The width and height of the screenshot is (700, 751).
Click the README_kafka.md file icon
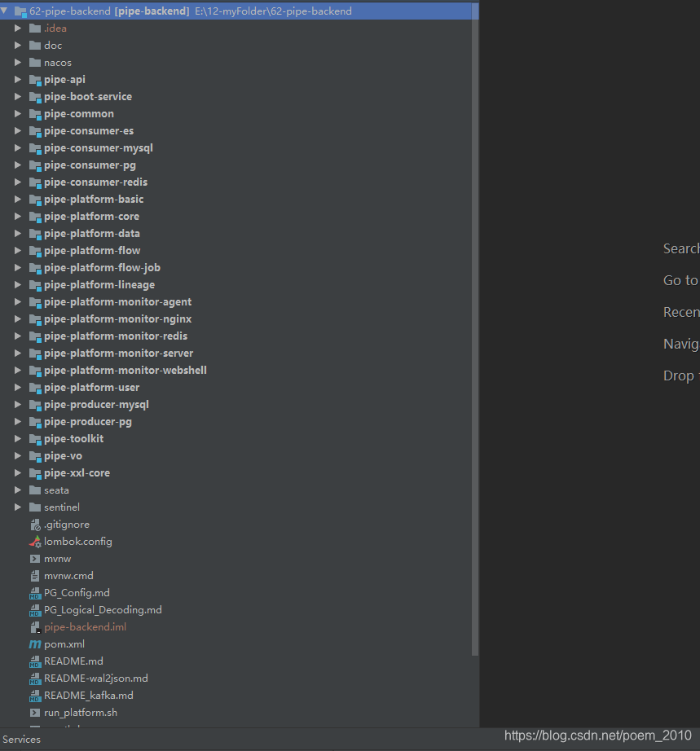(35, 696)
